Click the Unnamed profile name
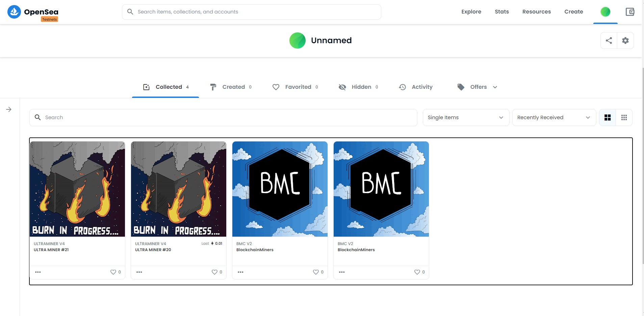The image size is (644, 316). point(331,41)
